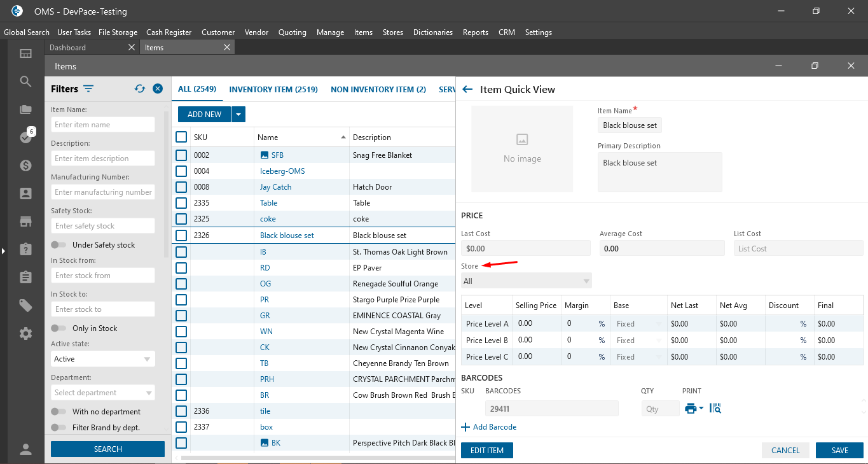Click the dollar sign sidebar icon
The height and width of the screenshot is (464, 868).
[x=25, y=165]
